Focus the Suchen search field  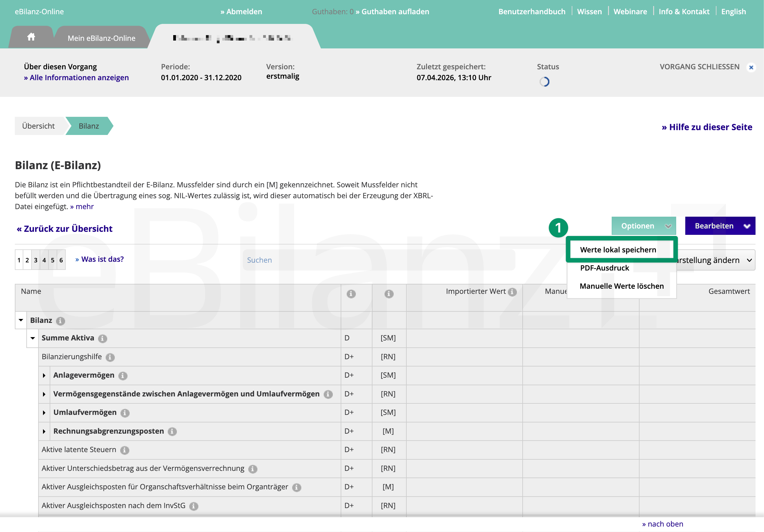point(379,260)
